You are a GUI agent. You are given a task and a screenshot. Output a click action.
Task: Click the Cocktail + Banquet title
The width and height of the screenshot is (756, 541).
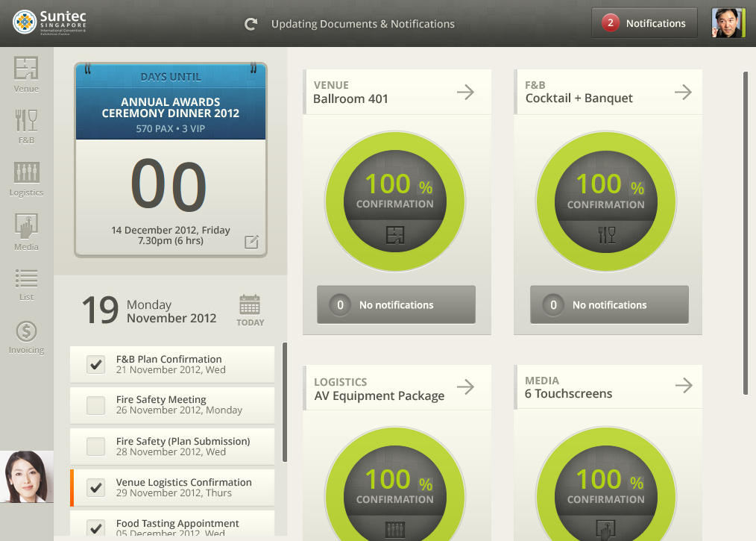pyautogui.click(x=579, y=98)
